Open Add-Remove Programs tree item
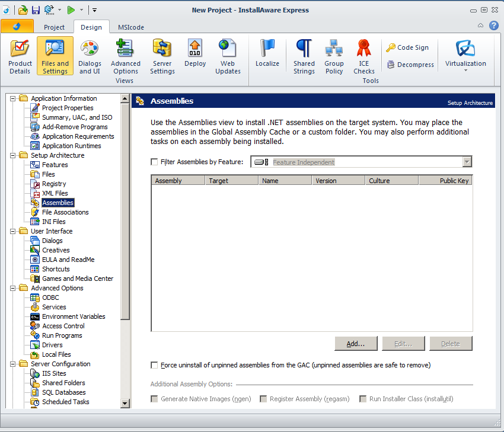Screen dimensions: 504x432 coord(75,127)
